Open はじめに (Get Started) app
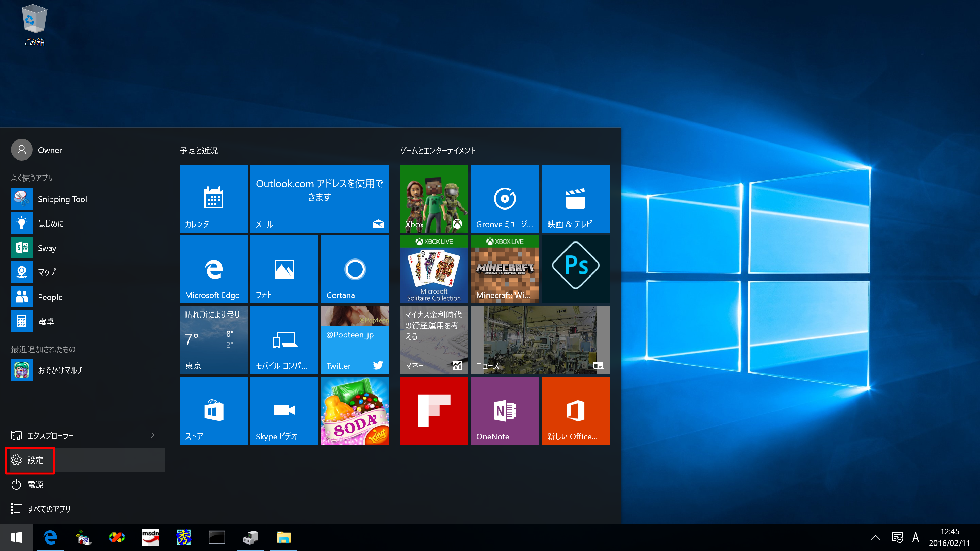This screenshot has height=551, width=980. tap(87, 223)
